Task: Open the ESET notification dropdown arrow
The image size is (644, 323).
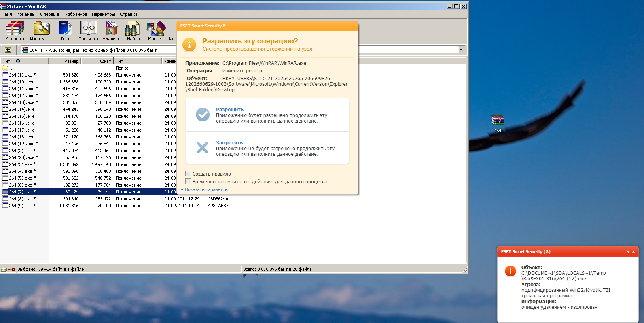Action: click(628, 252)
